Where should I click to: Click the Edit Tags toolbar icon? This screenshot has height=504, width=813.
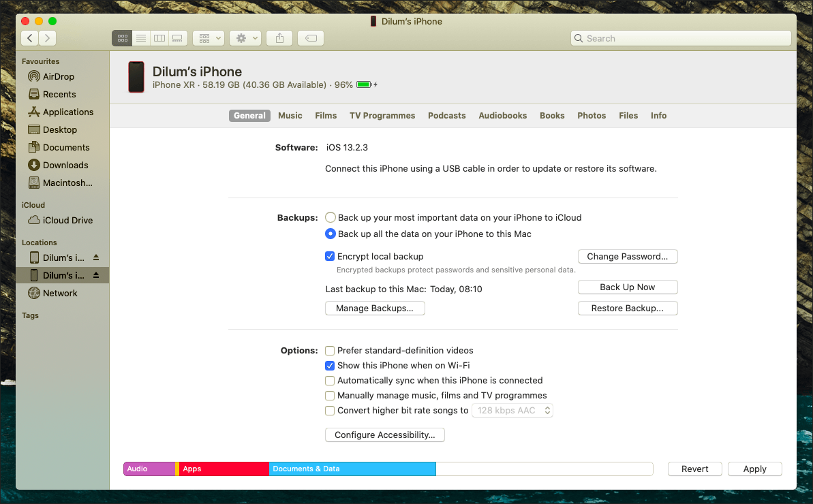click(x=311, y=38)
